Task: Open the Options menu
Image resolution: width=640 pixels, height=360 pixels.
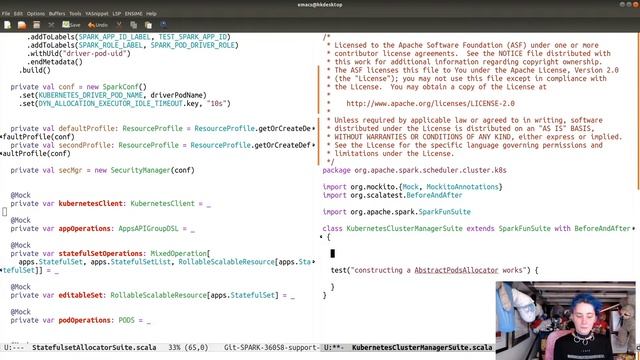Action: click(x=36, y=13)
